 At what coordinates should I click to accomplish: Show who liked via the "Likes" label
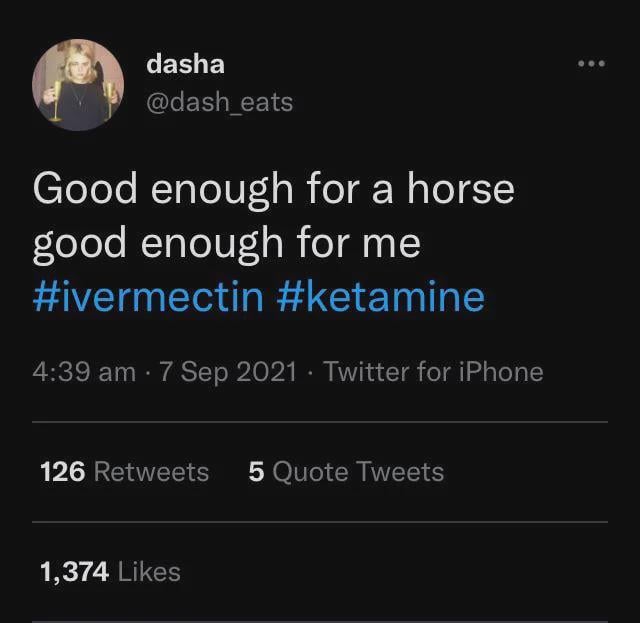pos(149,571)
